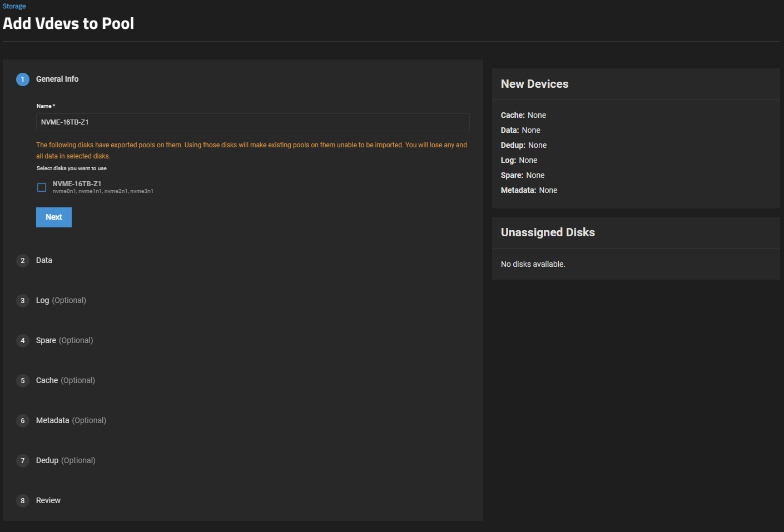Enable the NVME-16TB-Z1 disks checkbox
The height and width of the screenshot is (532, 784).
pyautogui.click(x=42, y=187)
